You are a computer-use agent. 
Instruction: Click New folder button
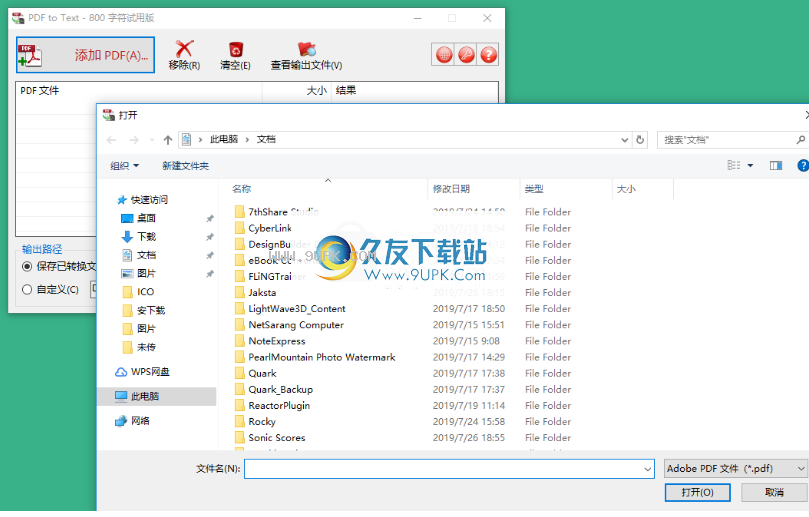click(x=185, y=166)
